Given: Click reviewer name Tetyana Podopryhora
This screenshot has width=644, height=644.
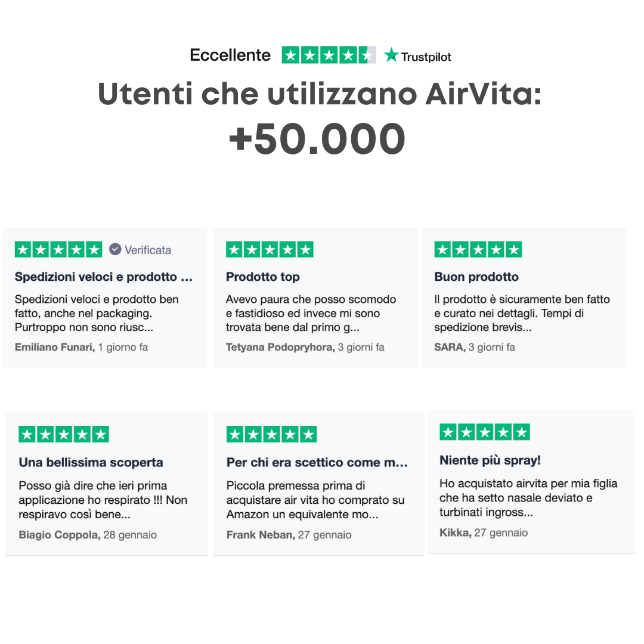Looking at the screenshot, I should pos(280,347).
